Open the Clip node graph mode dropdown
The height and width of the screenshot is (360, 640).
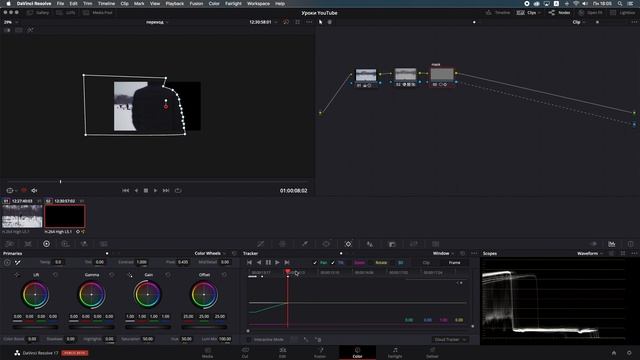[578, 22]
